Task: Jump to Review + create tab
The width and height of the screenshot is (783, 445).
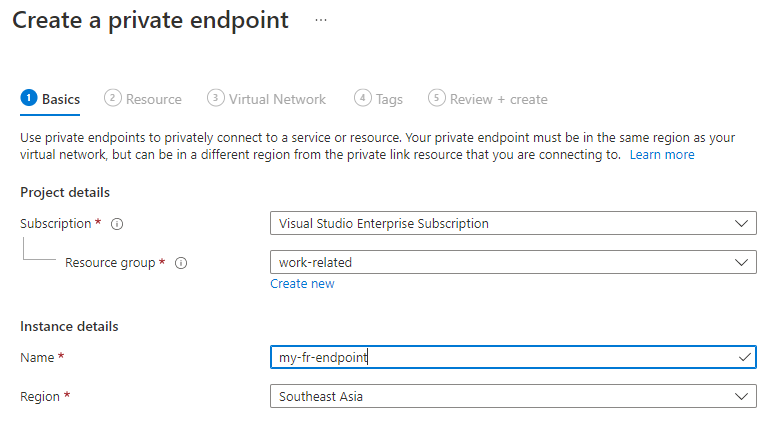Action: (499, 99)
